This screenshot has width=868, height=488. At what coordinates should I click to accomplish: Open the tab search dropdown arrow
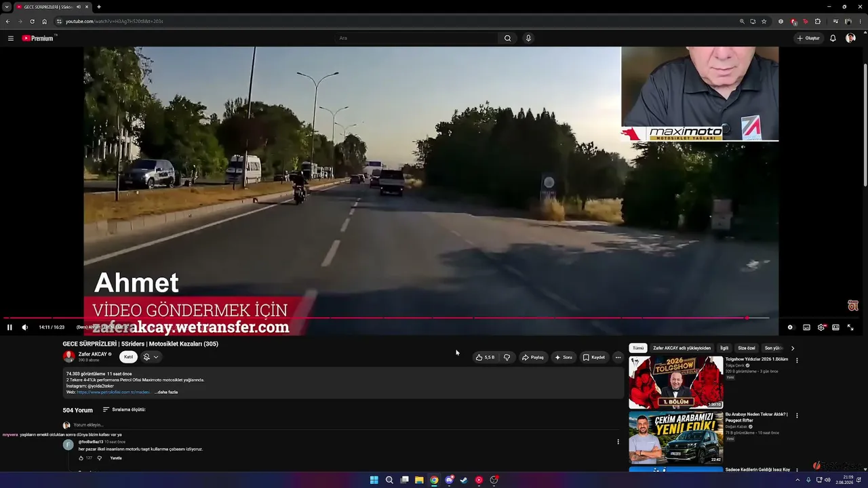[7, 7]
